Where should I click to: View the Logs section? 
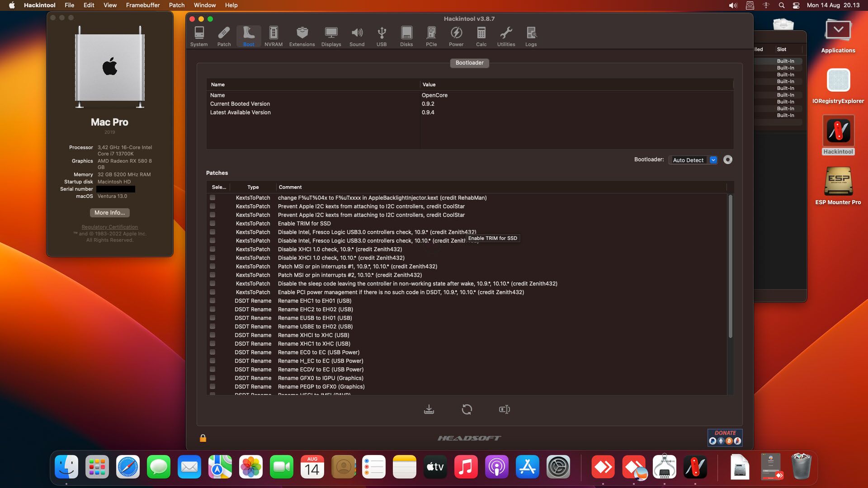(531, 36)
